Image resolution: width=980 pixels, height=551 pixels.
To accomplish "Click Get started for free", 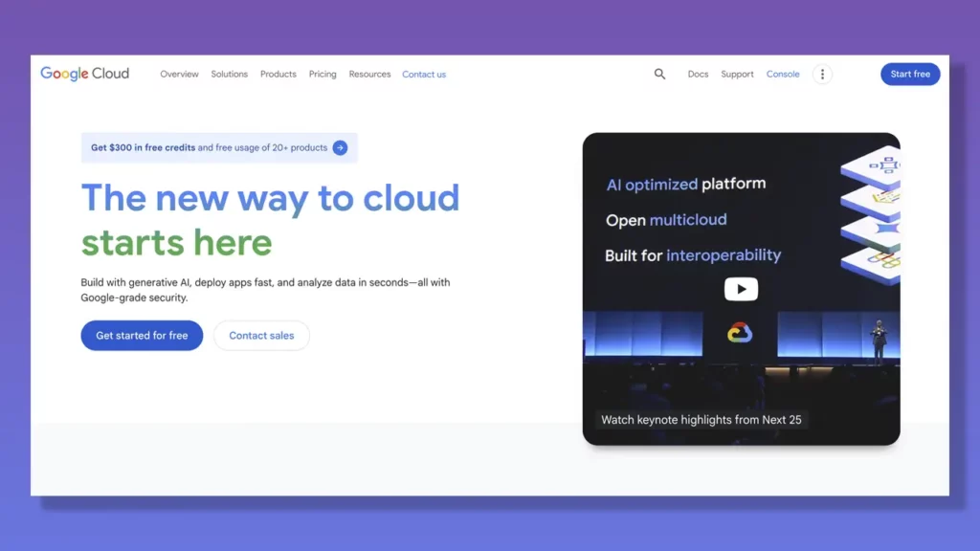I will click(141, 336).
